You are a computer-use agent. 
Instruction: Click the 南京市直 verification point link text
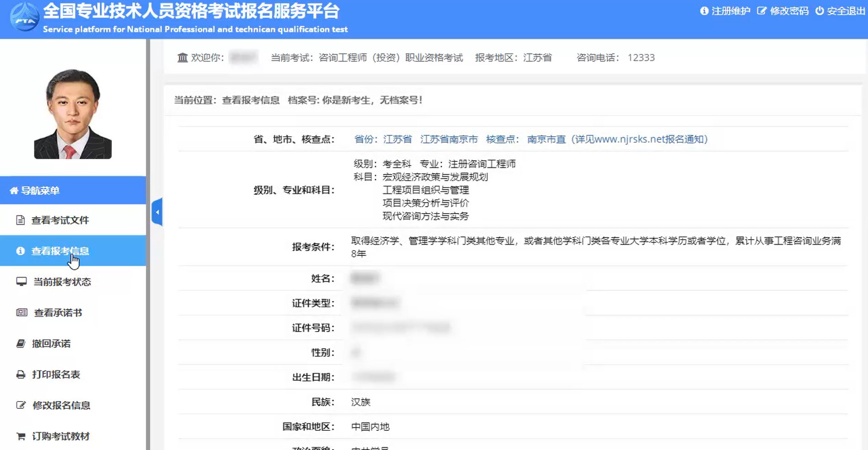point(546,139)
